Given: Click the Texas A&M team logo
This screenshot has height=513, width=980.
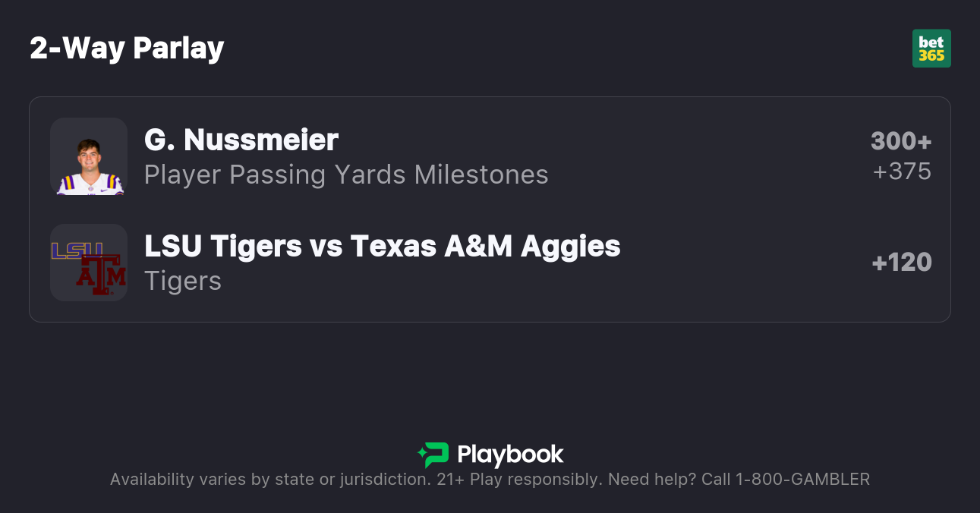Looking at the screenshot, I should pos(101,275).
